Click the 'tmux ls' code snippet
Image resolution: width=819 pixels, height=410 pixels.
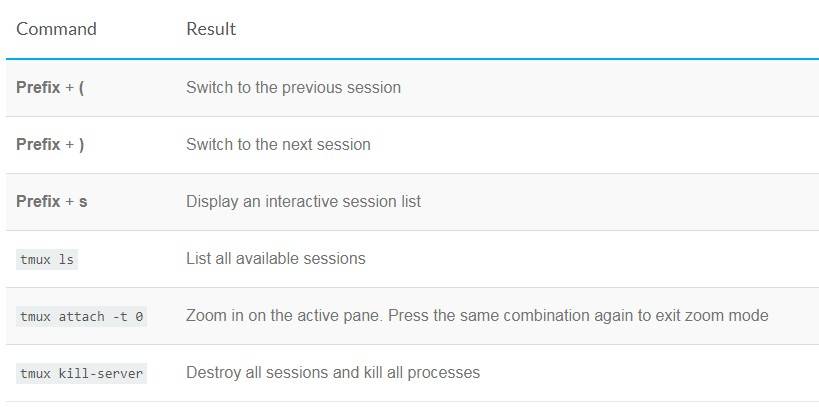pyautogui.click(x=47, y=259)
